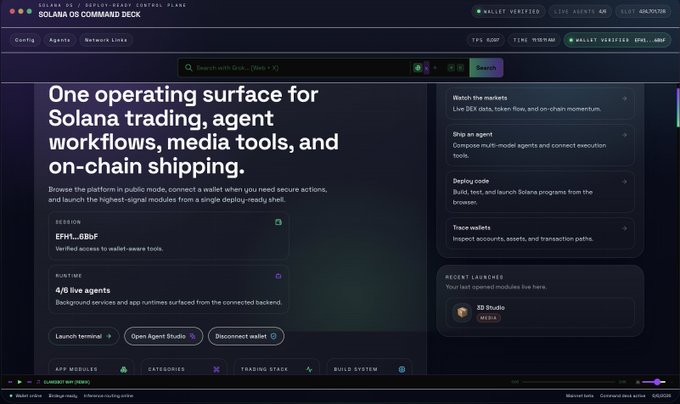Open Agent Studio

163,336
